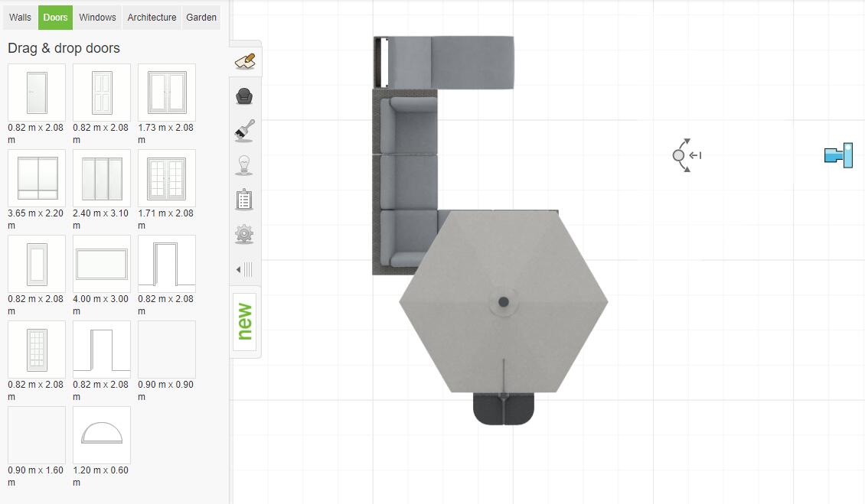
Task: Open the clipboard list panel
Action: click(244, 200)
